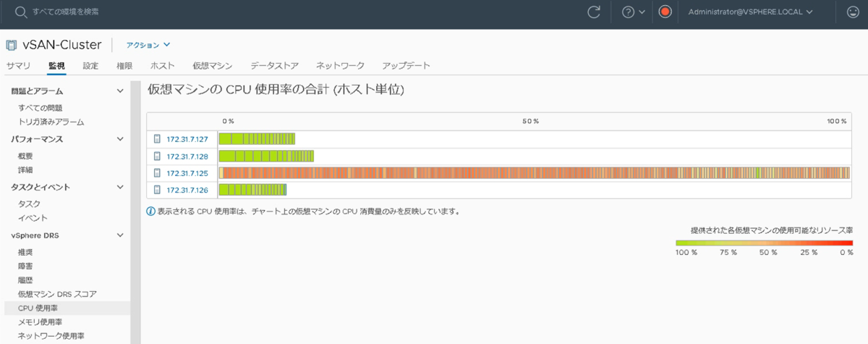This screenshot has height=344, width=868.
Task: Click host icon beside 172.31.7.125
Action: point(157,173)
